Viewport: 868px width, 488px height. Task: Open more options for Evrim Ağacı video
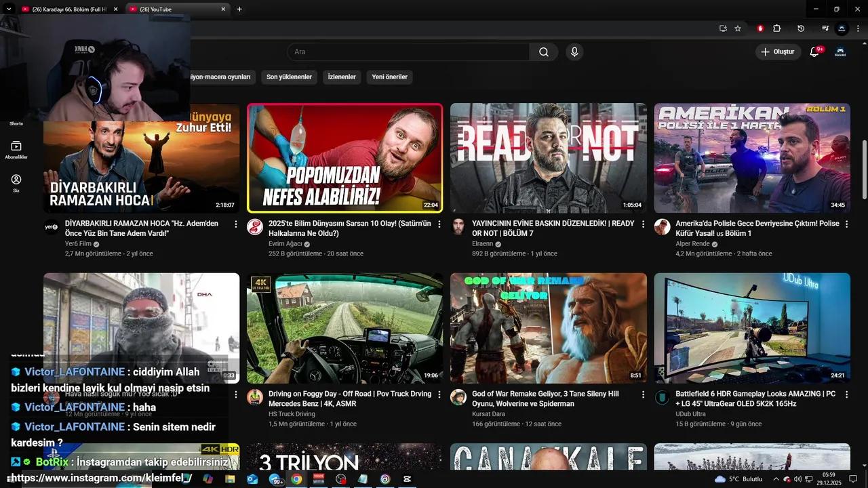(439, 224)
